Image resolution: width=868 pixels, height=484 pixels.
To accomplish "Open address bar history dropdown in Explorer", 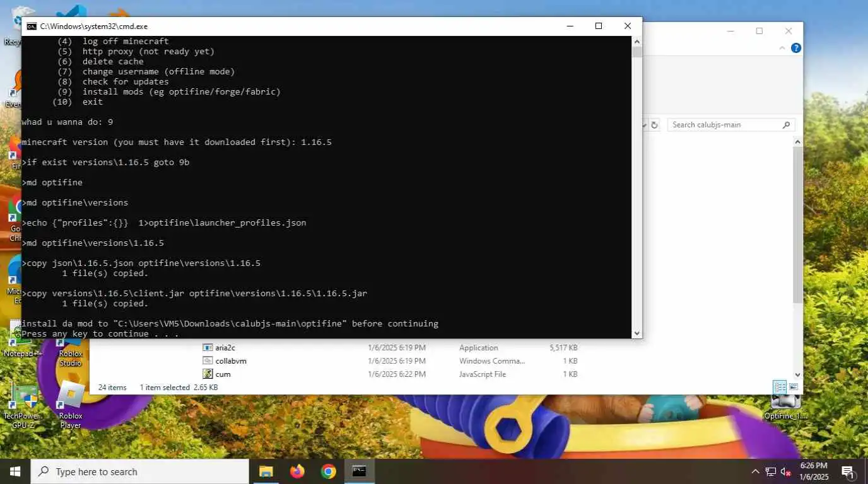I will pyautogui.click(x=644, y=125).
